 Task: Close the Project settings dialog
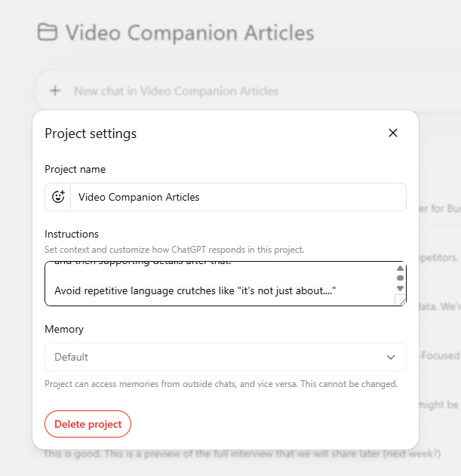point(393,133)
